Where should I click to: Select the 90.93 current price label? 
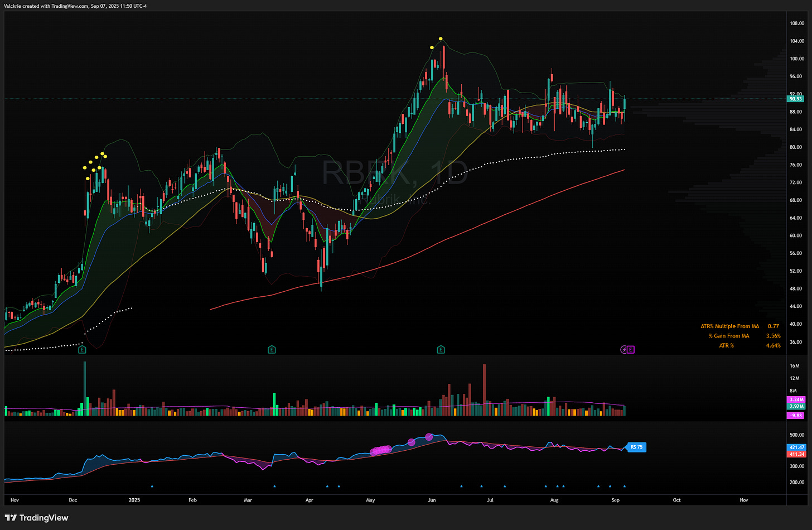click(x=795, y=99)
